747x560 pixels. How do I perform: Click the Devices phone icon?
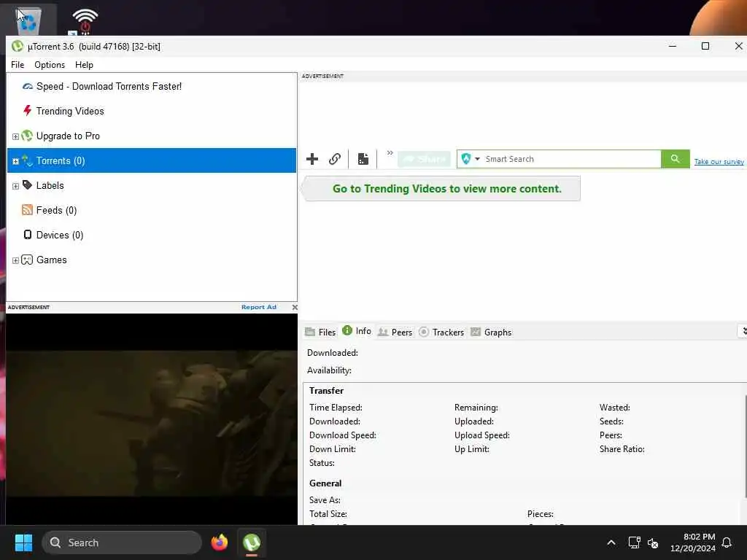(x=28, y=234)
